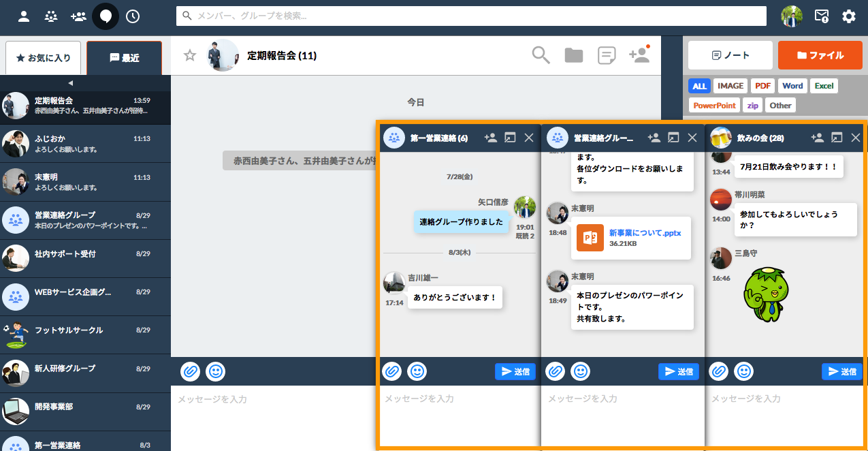Viewport: 868px width, 451px height.
Task: Open the 新事業について.pptx file link
Action: pos(645,232)
